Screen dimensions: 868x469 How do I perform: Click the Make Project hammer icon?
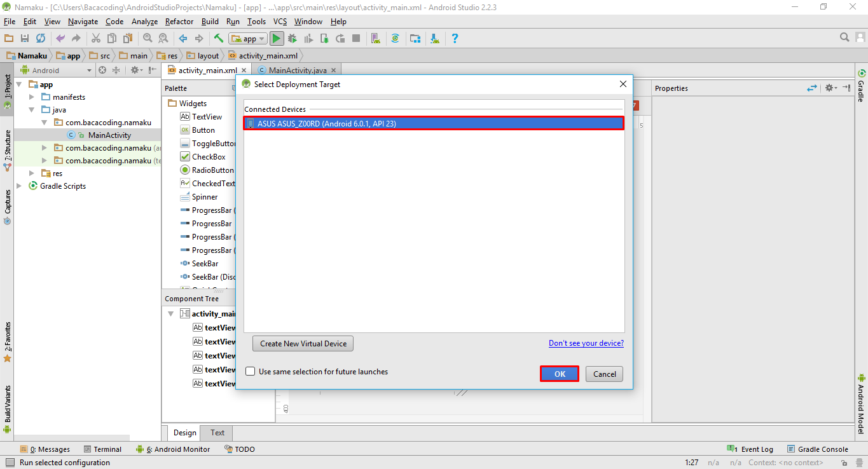tap(218, 38)
